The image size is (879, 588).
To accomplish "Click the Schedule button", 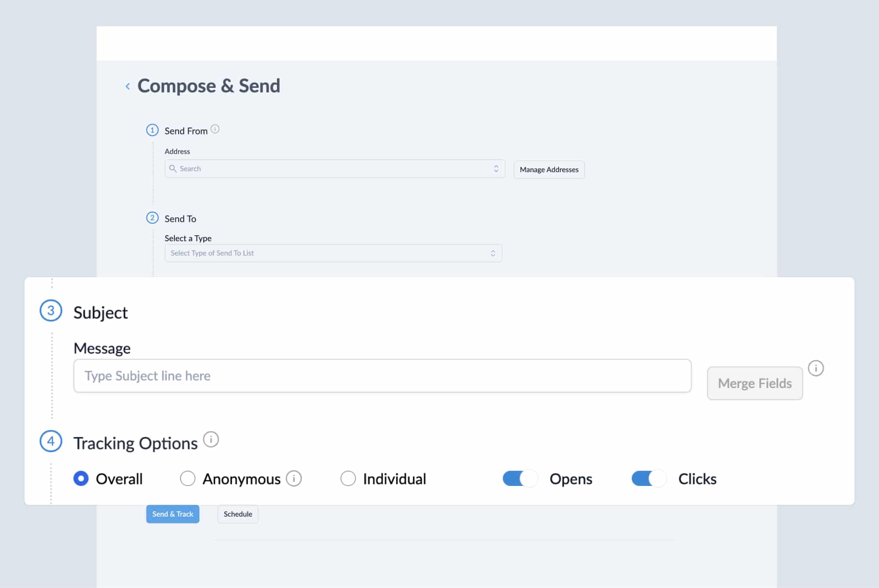I will tap(238, 514).
